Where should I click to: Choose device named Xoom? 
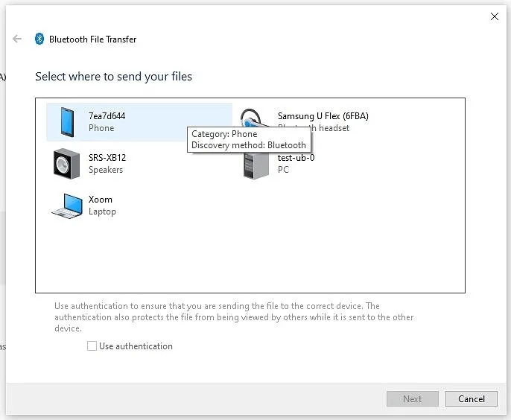pos(101,200)
